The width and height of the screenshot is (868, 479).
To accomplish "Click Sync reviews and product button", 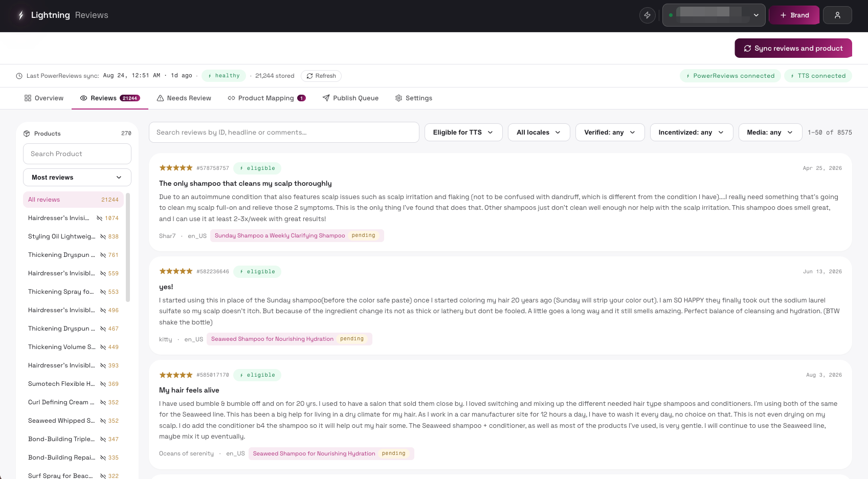I will 793,48.
